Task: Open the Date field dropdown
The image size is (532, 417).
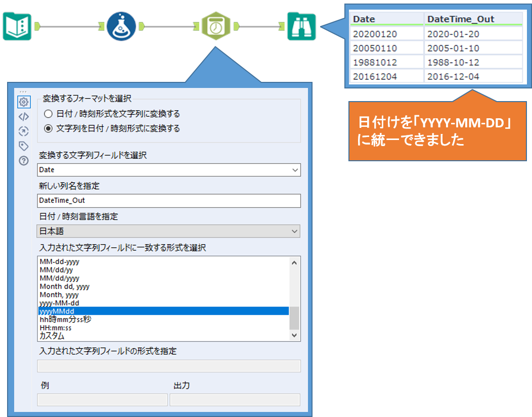Action: tap(295, 170)
